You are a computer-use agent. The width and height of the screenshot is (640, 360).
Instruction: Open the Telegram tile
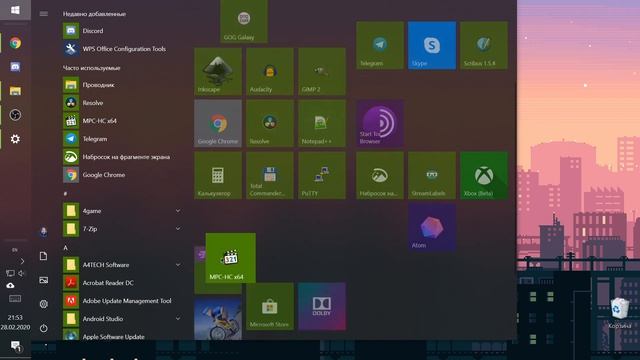tap(380, 45)
